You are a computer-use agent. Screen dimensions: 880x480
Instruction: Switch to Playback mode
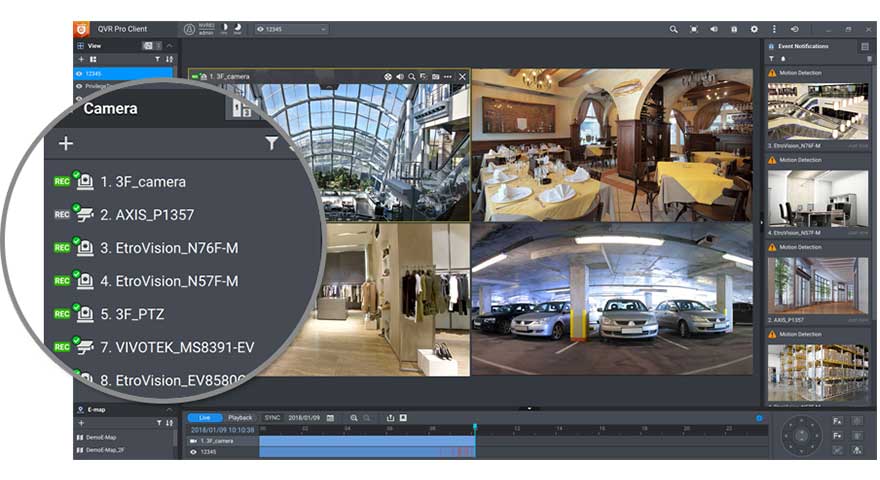point(240,418)
